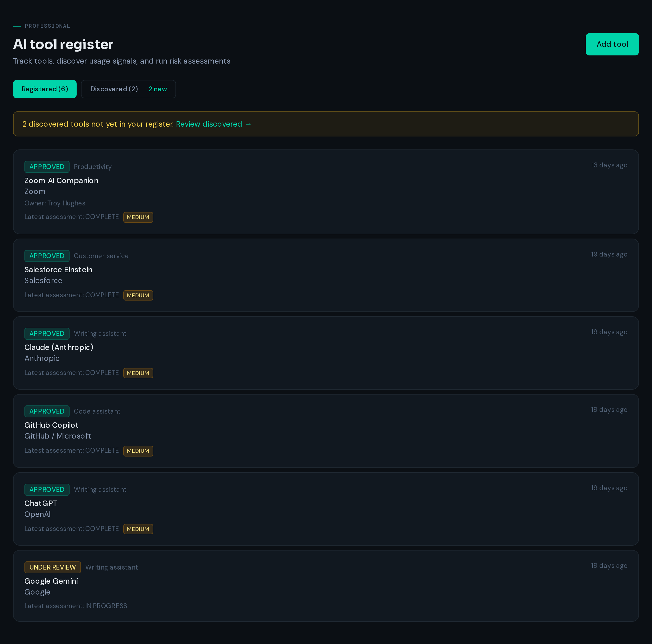Select the Claude (Anthropic) tool name
The height and width of the screenshot is (644, 652).
coord(59,347)
